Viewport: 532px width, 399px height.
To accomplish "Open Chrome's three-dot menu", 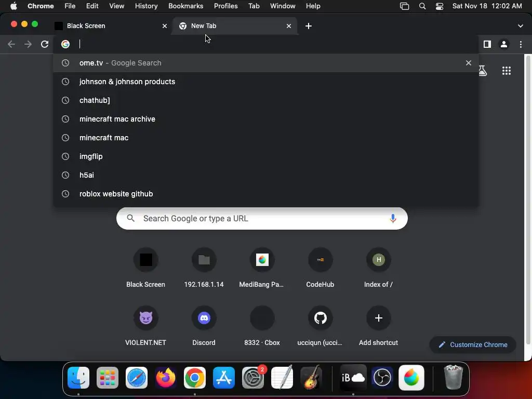I will [521, 44].
